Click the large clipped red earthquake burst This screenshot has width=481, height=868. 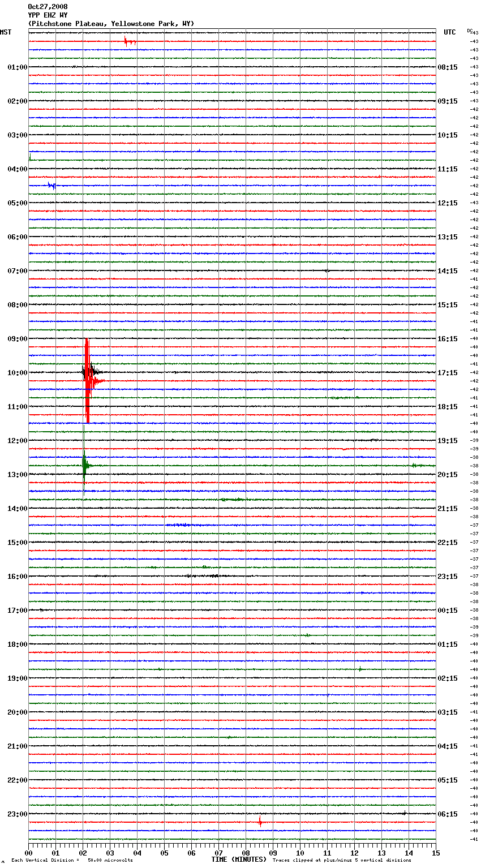pos(87,380)
